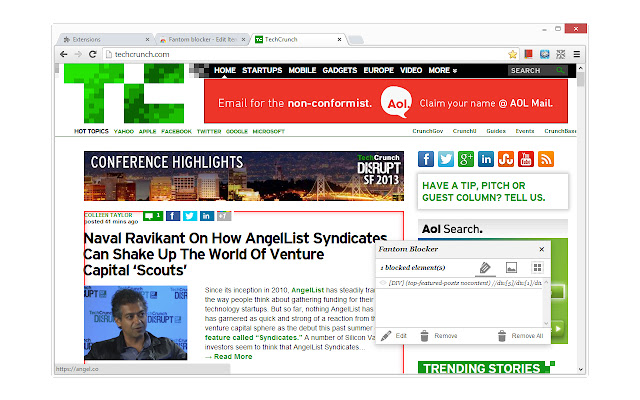Share article via Twitter icon under author
Image resolution: width=640 pixels, height=400 pixels.
click(190, 216)
